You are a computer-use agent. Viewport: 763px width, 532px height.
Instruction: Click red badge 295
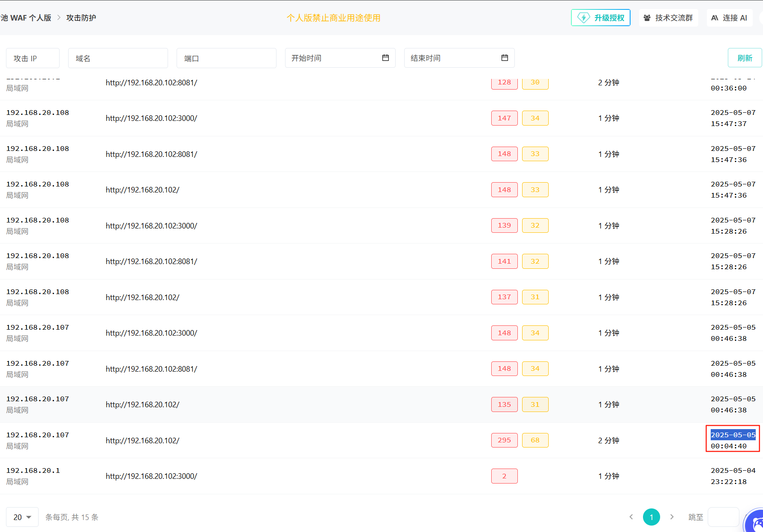[505, 440]
